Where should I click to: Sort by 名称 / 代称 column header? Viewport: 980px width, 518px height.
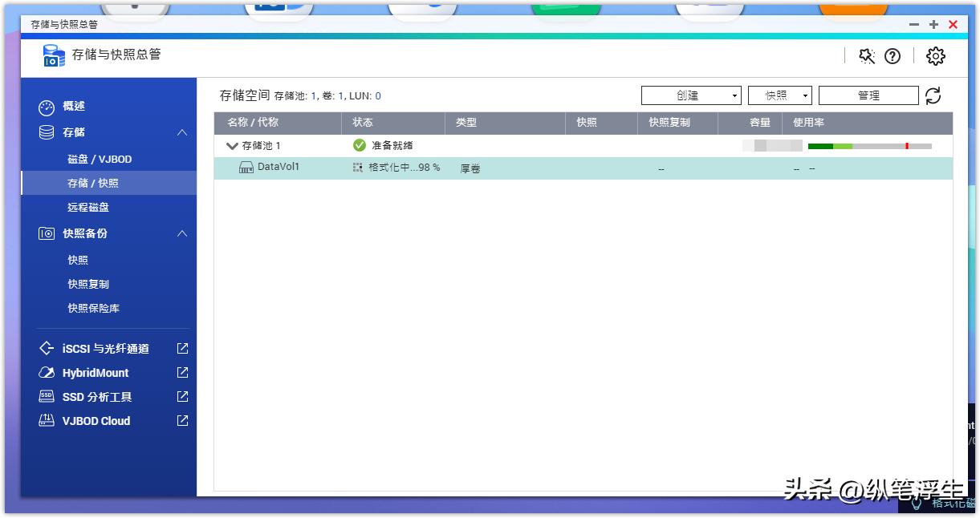(x=253, y=123)
